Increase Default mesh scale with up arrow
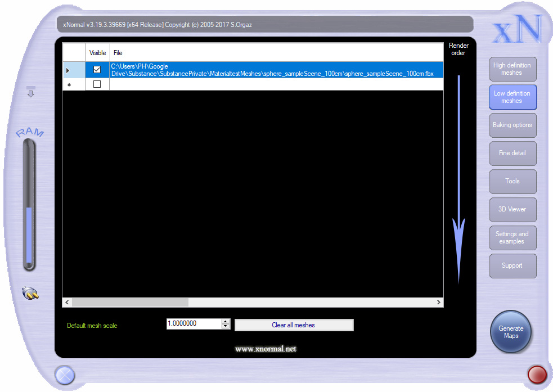553x392 pixels. [226, 322]
